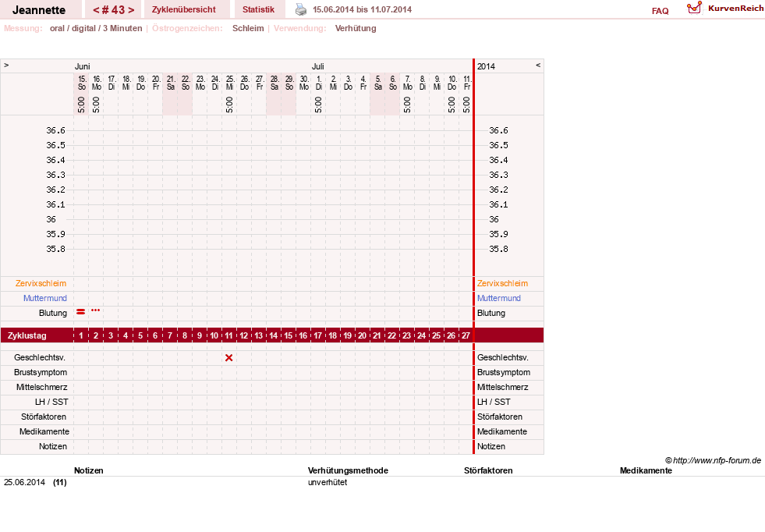Click the left Zervixschleim label
The width and height of the screenshot is (765, 532).
41,284
